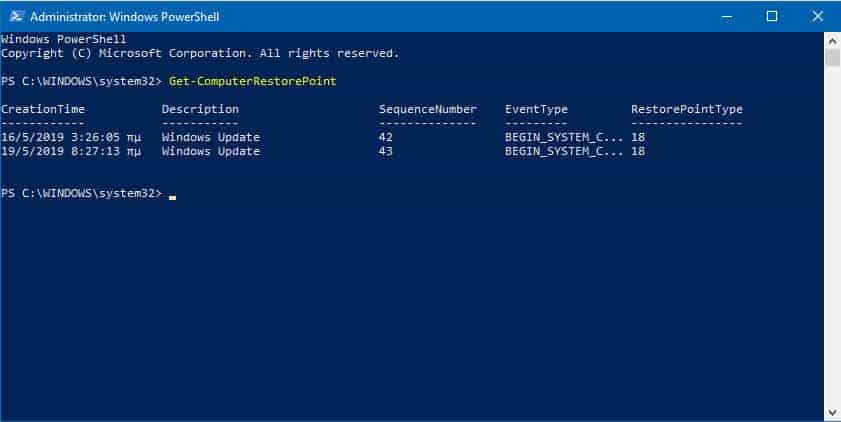Click the RestorePointType column header

coord(687,109)
